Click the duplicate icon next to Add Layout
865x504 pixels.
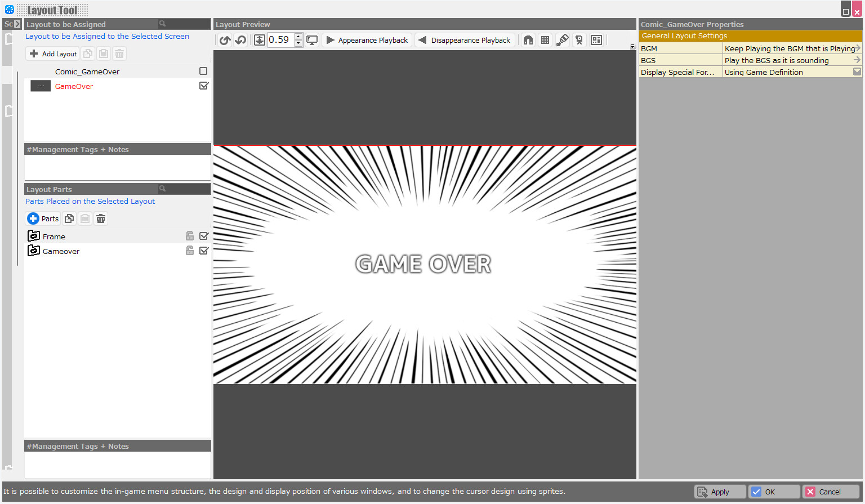[x=87, y=53]
